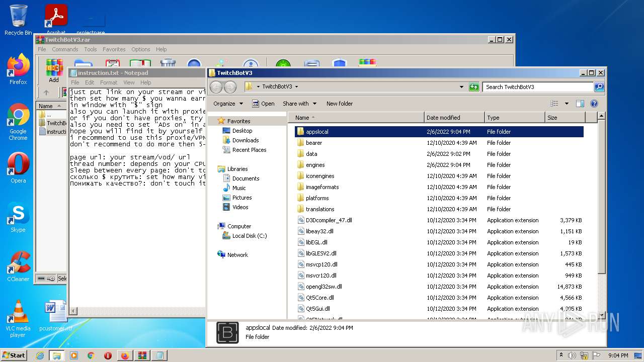
Task: Open Explorer help question mark icon
Action: [x=594, y=104]
